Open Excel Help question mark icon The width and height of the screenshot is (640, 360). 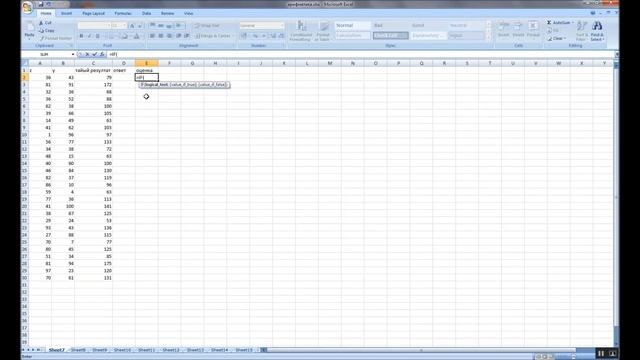pyautogui.click(x=593, y=13)
